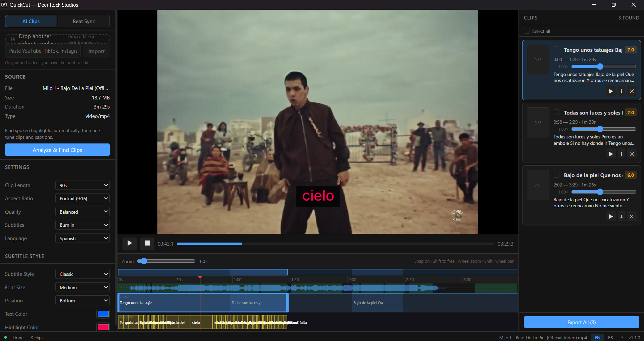644x341 pixels.
Task: Click the 'v1.1.0' version label
Action: pyautogui.click(x=634, y=338)
